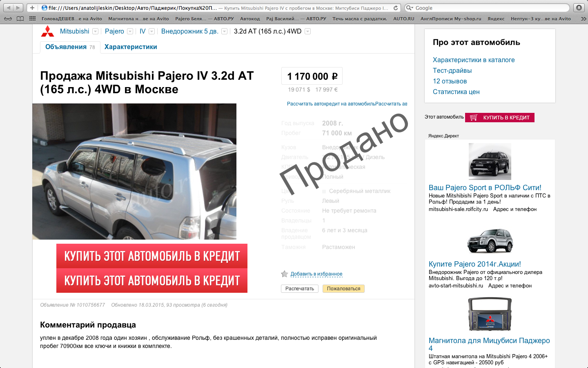
Task: Show bookmarks via the open book icon
Action: [20, 19]
